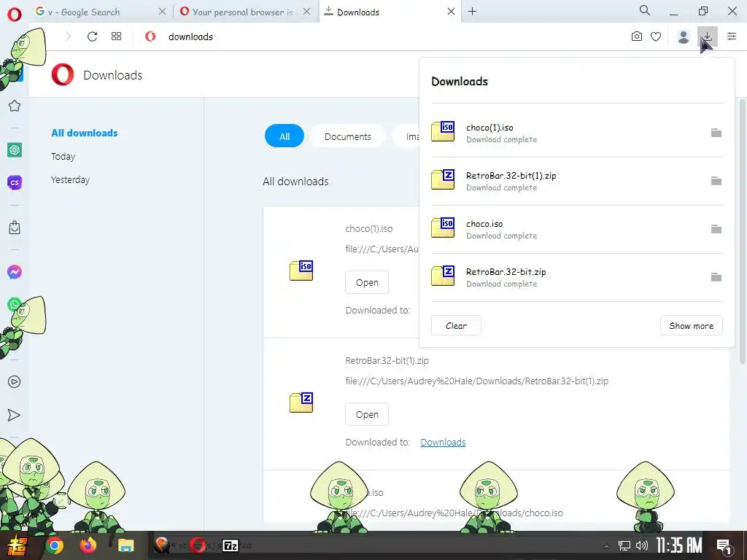Select the All filter pill
The height and width of the screenshot is (560, 747).
point(285,136)
